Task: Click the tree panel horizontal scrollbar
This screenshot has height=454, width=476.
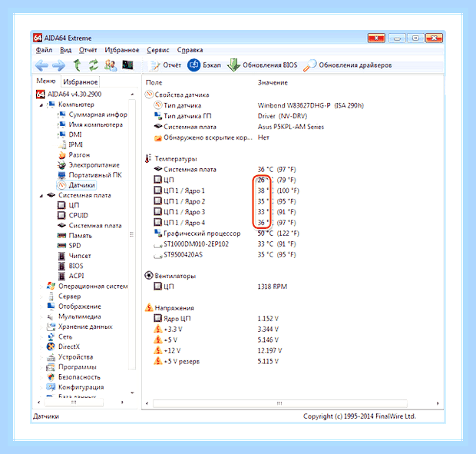Action: tap(74, 403)
